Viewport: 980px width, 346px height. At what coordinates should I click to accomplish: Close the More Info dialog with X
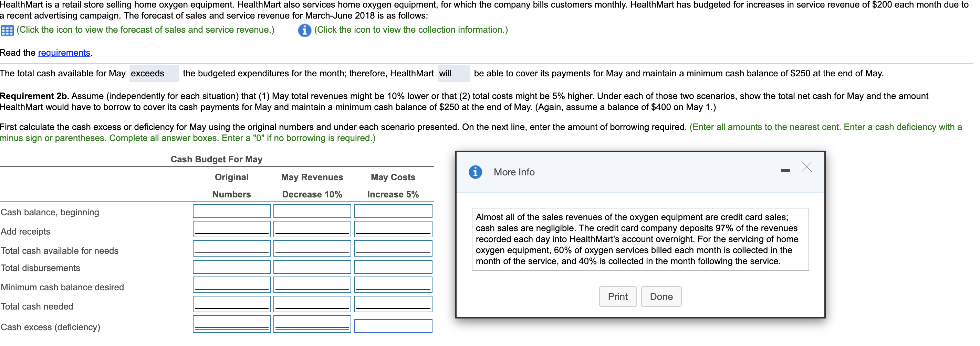806,167
